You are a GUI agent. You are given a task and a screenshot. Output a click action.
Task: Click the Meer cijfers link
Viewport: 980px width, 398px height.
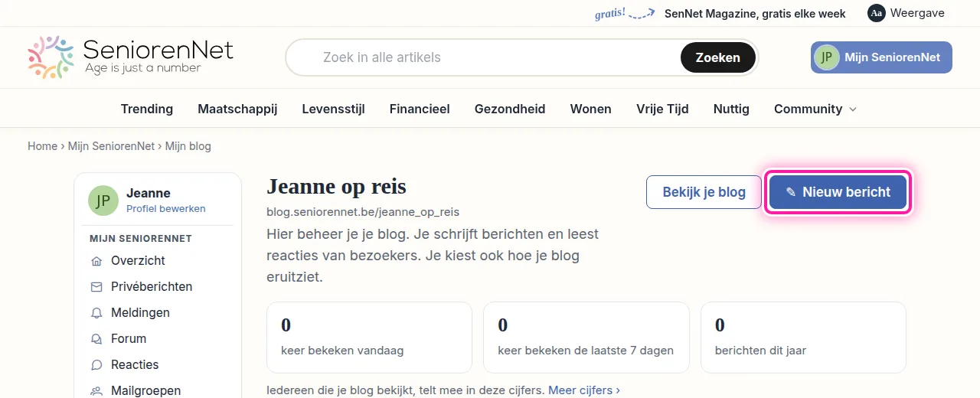click(584, 390)
